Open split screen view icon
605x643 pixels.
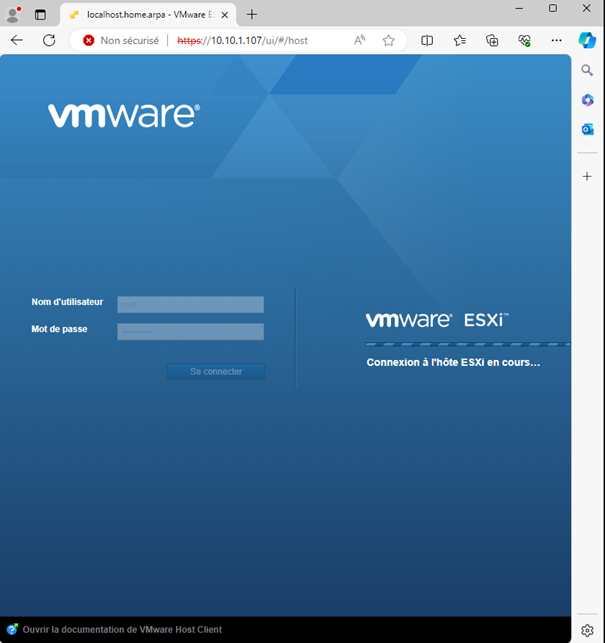[427, 40]
